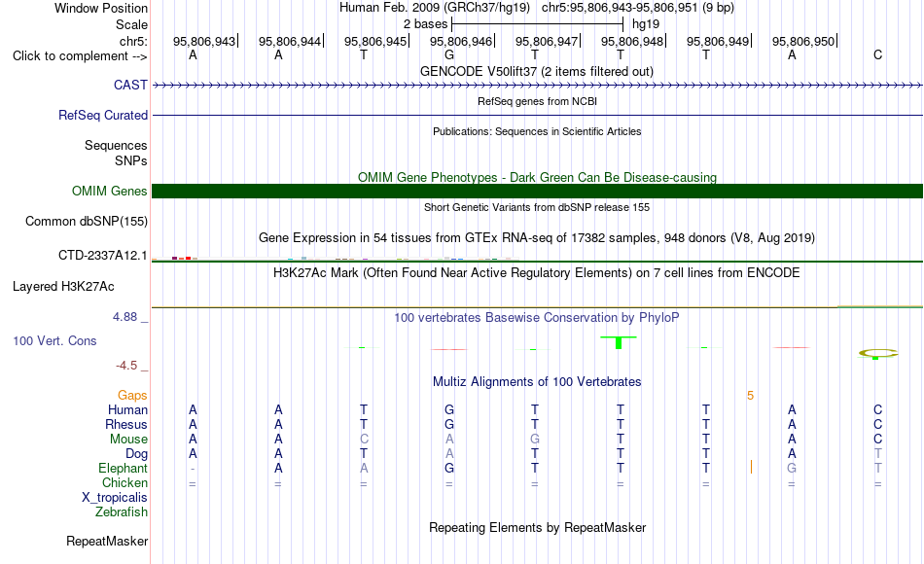Click the X_tropicalis species row label
Viewport: 924px width, 564px height.
[x=115, y=498]
